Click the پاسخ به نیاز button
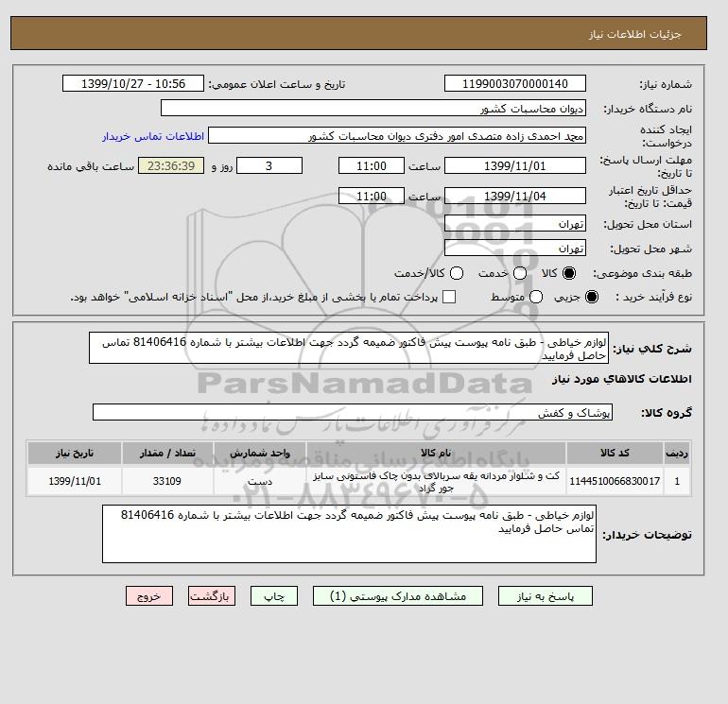The width and height of the screenshot is (728, 704). pyautogui.click(x=546, y=596)
